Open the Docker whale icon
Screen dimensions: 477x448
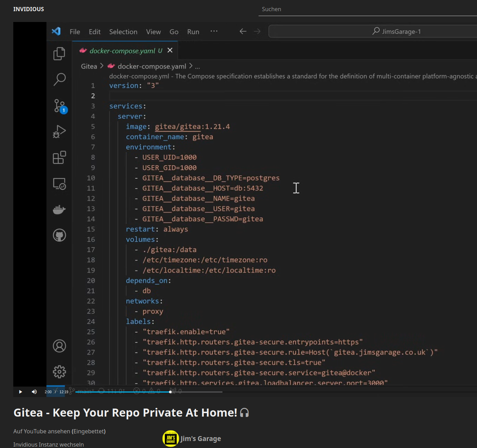(59, 209)
